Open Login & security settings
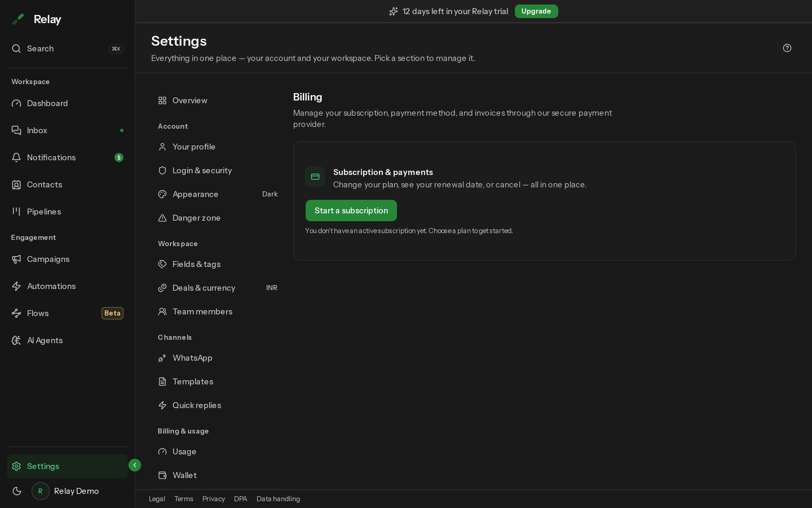The height and width of the screenshot is (508, 812). point(218,171)
